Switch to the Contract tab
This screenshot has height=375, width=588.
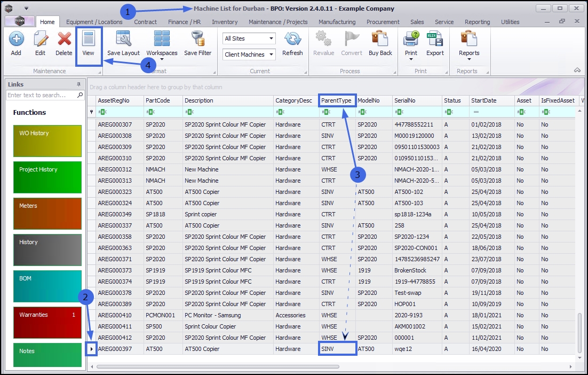coord(145,22)
